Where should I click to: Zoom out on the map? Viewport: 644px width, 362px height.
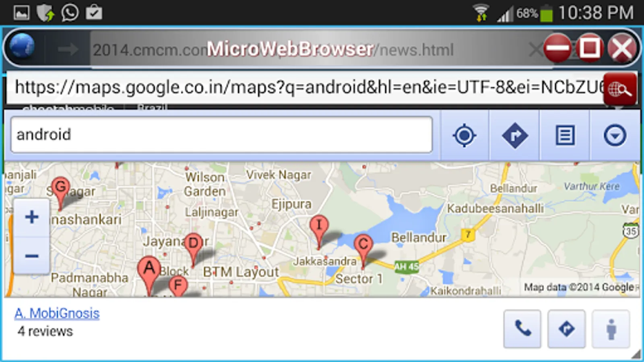[32, 255]
